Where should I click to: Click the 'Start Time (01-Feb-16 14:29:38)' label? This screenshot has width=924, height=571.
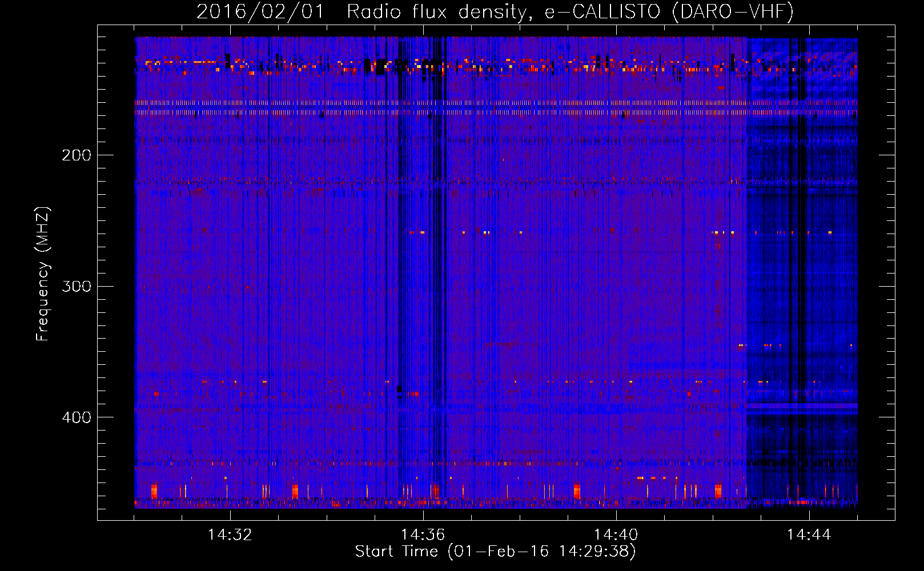(x=495, y=552)
